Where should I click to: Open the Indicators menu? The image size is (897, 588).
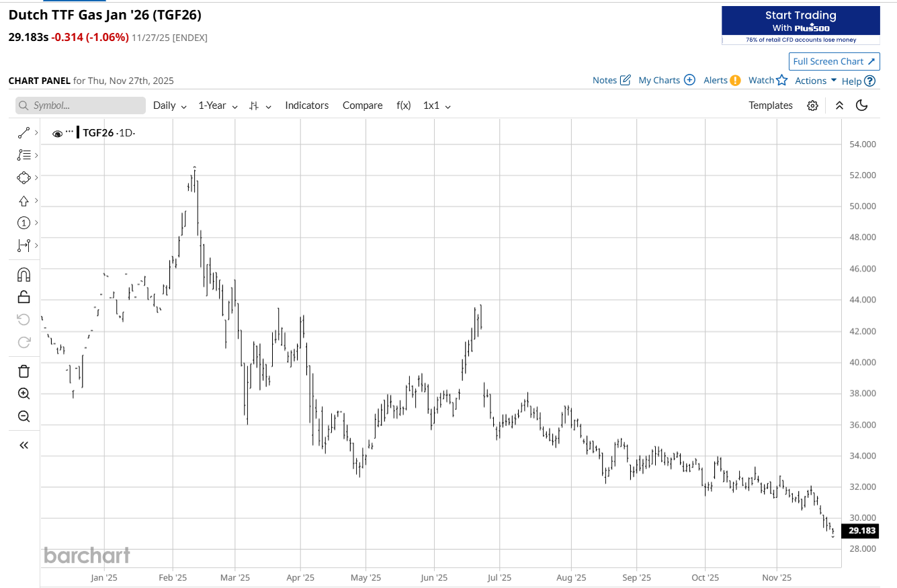click(x=306, y=106)
